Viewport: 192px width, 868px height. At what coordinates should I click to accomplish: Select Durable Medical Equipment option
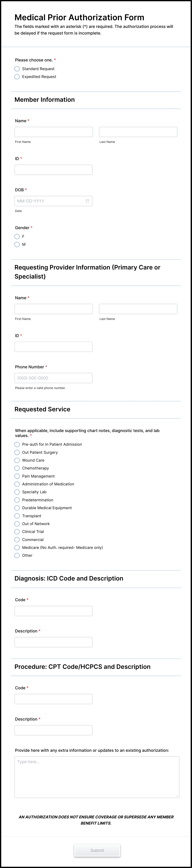(17, 508)
